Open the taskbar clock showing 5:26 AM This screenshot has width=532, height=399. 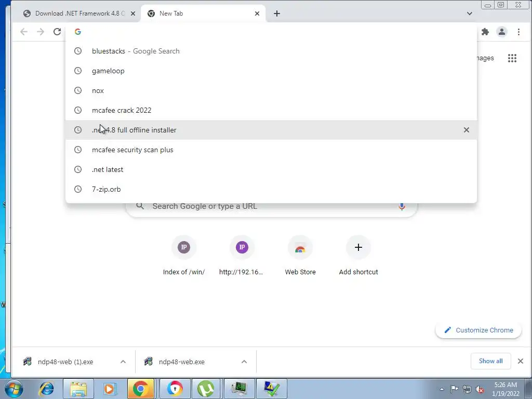pyautogui.click(x=506, y=389)
